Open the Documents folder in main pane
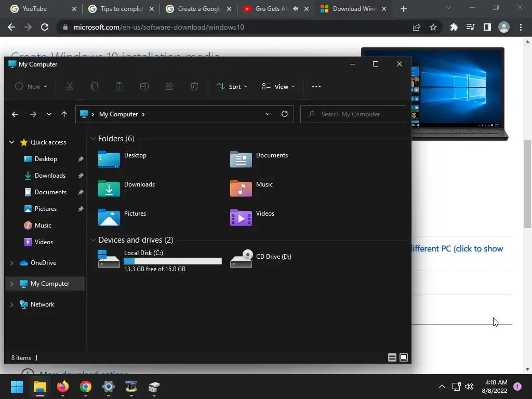This screenshot has height=399, width=532. point(259,159)
